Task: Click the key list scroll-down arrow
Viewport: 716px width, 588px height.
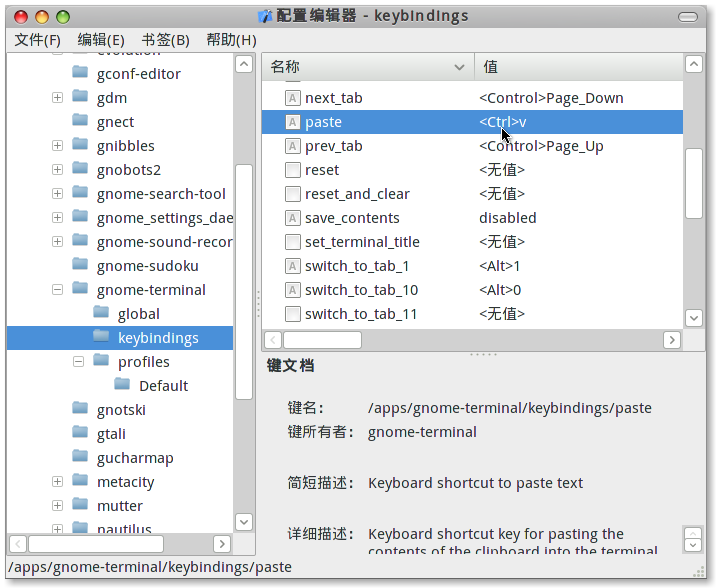Action: click(x=694, y=318)
